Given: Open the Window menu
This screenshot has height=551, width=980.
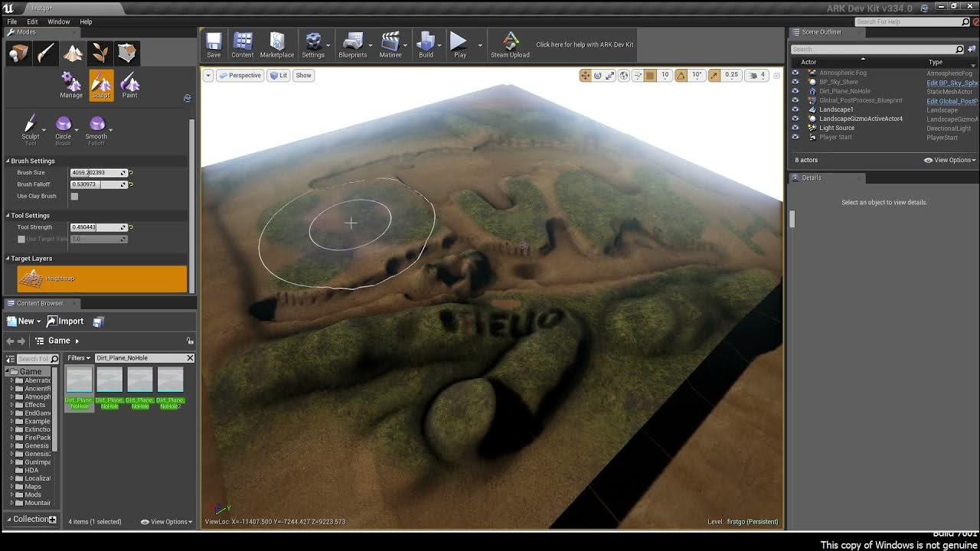Looking at the screenshot, I should 58,21.
